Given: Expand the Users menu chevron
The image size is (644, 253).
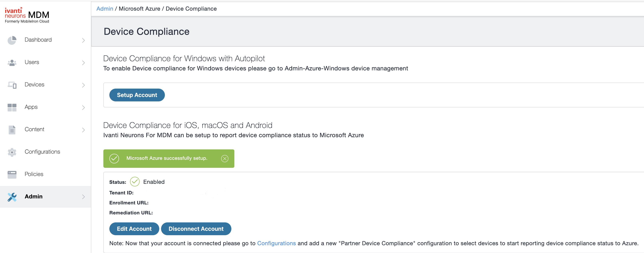Looking at the screenshot, I should (83, 63).
